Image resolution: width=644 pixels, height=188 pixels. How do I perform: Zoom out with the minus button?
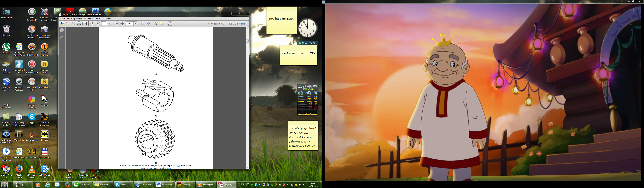coord(117,24)
